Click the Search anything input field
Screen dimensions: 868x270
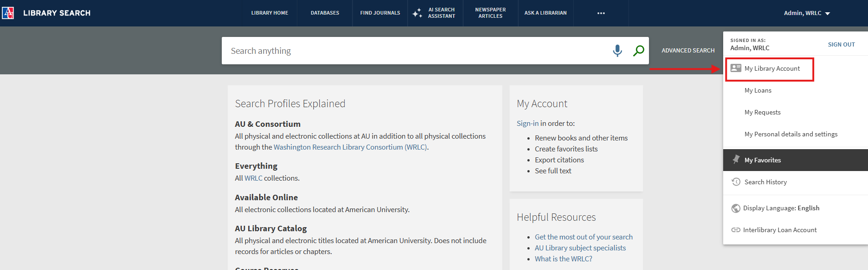point(414,51)
